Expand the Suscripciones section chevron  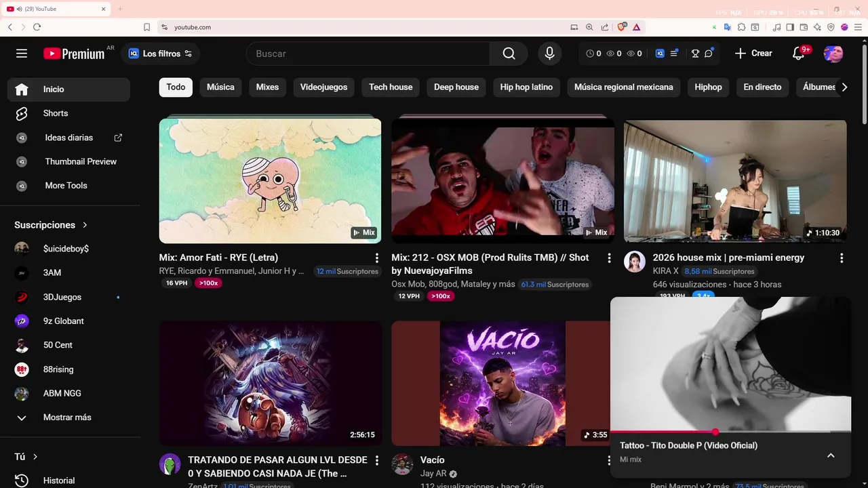click(x=85, y=225)
